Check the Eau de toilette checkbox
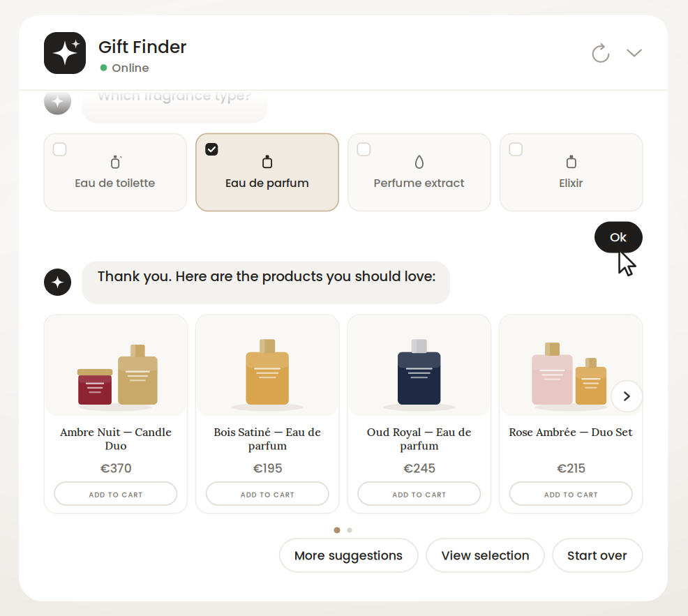Screen dimensions: 688x616 tap(60, 149)
